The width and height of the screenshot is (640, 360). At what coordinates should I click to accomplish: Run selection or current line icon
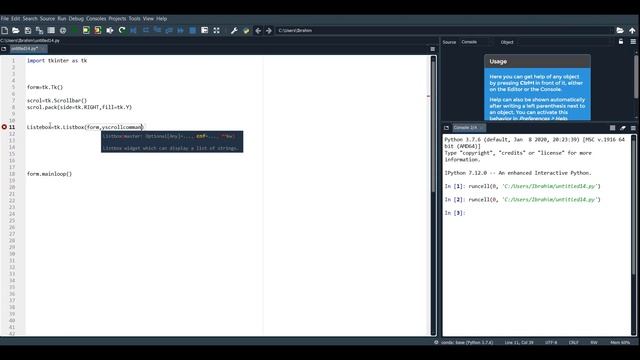110,30
